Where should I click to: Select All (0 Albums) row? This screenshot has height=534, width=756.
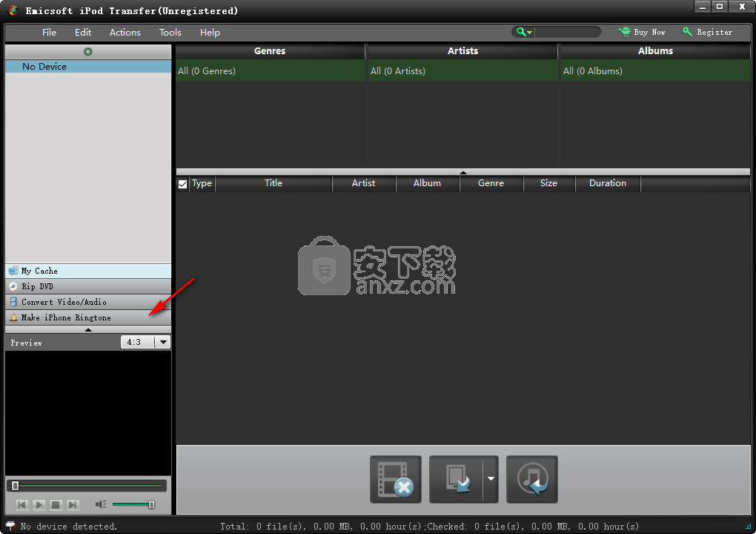(x=656, y=71)
